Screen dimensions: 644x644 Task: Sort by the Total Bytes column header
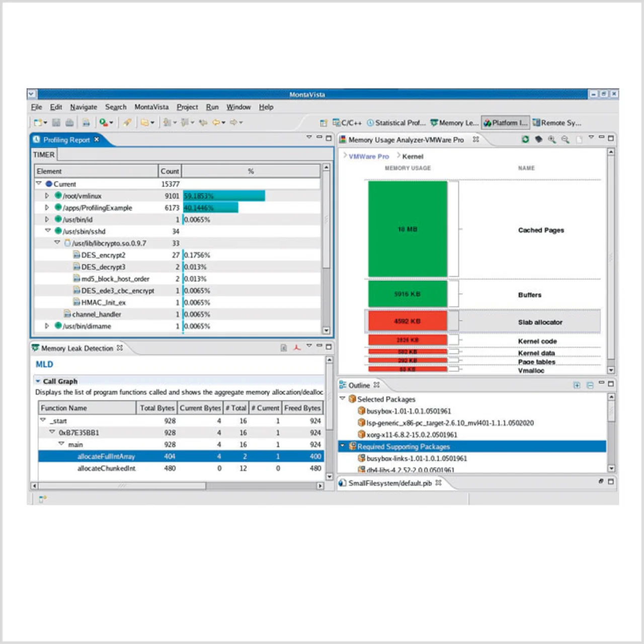156,408
